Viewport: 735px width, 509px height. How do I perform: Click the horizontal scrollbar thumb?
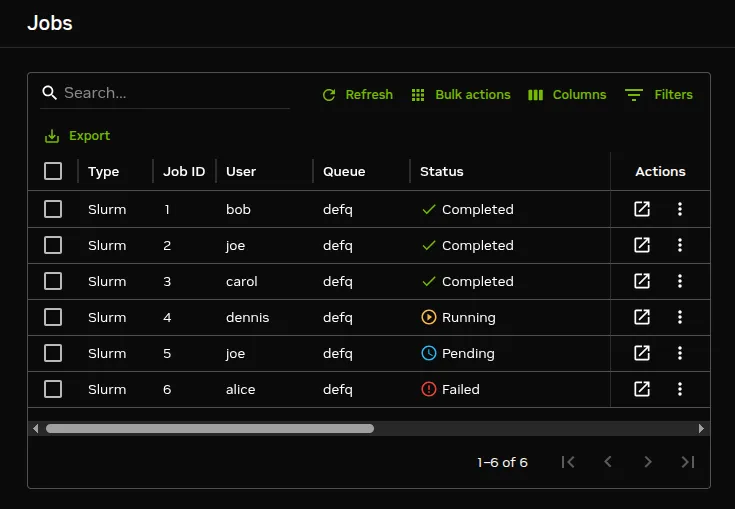coord(210,428)
